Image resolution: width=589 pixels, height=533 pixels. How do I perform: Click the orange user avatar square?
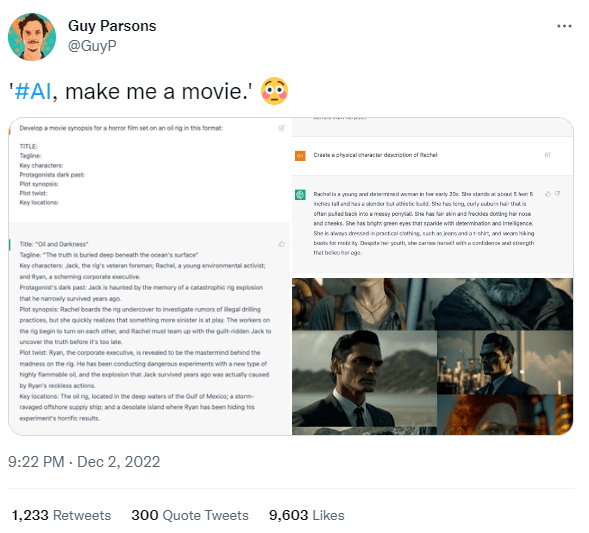300,156
